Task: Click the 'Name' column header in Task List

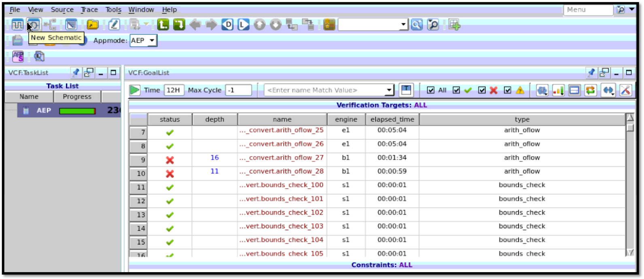Action: pyautogui.click(x=29, y=96)
